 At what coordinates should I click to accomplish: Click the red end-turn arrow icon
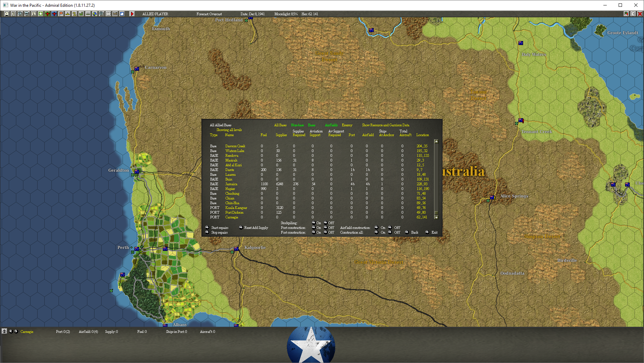coord(132,14)
